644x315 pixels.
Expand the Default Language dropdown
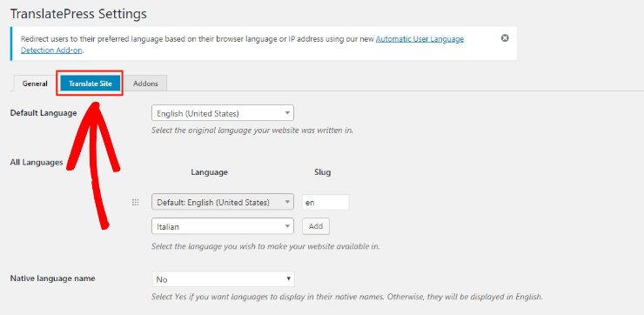(x=223, y=113)
